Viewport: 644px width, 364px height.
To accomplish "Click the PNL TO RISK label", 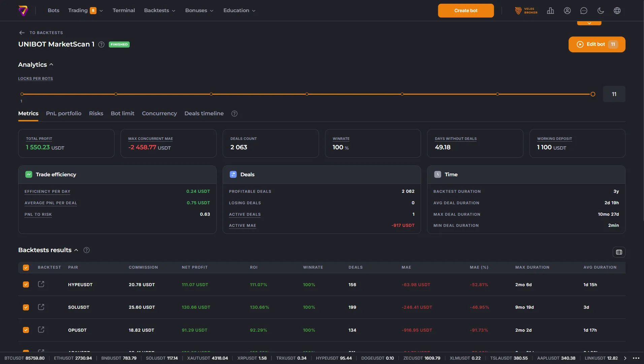I will point(38,214).
